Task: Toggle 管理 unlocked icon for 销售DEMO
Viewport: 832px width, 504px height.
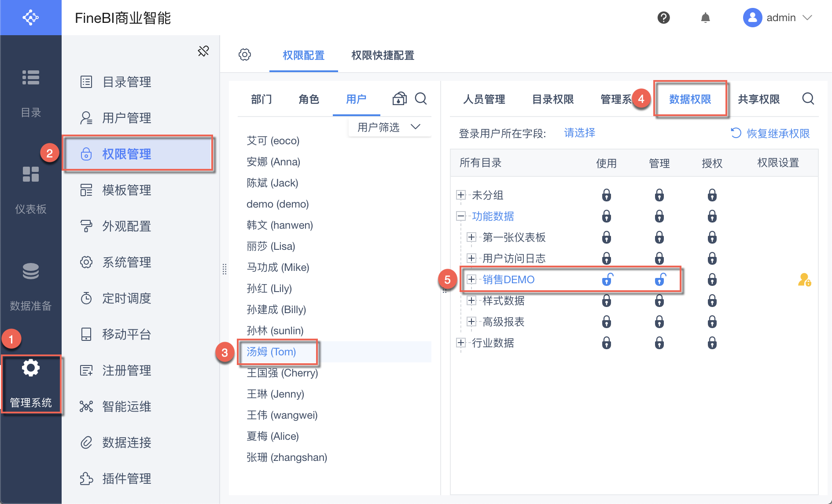Action: (x=660, y=279)
